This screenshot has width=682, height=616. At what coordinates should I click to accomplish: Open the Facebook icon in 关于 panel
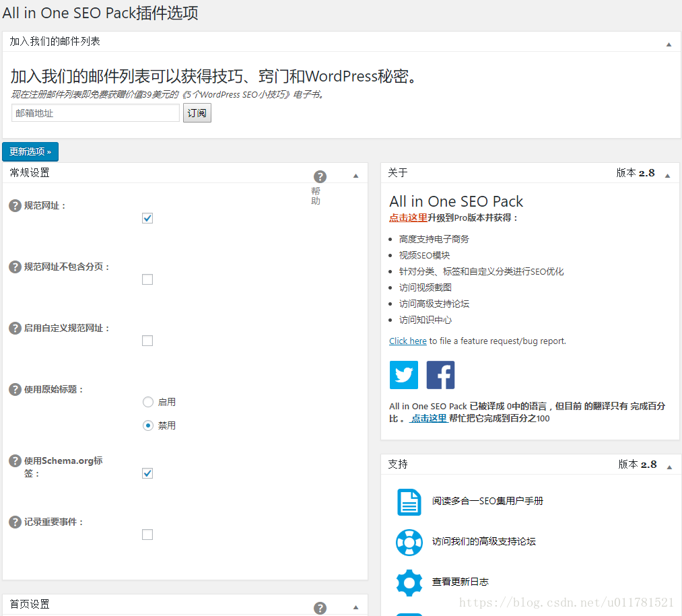click(x=440, y=374)
